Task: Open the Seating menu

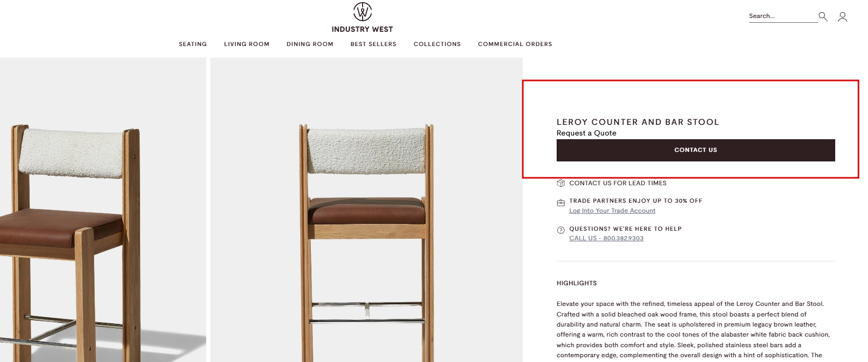Action: pyautogui.click(x=193, y=44)
